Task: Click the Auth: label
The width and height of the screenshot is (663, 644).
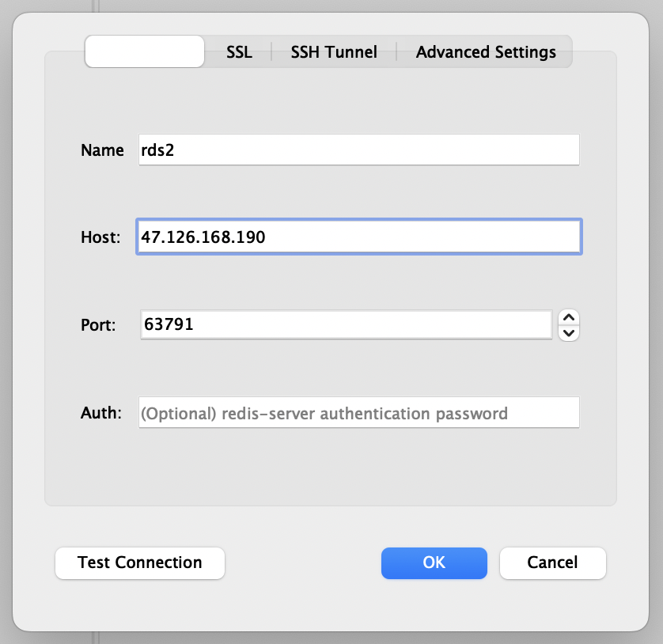Action: tap(101, 413)
